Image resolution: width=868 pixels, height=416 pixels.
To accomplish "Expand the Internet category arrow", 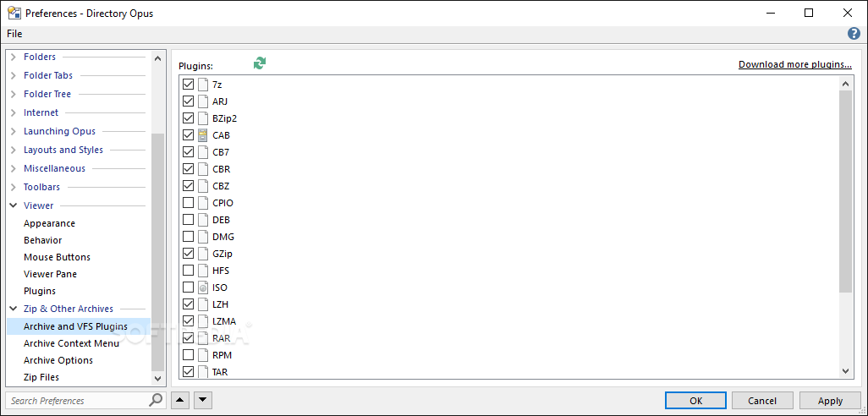I will tap(14, 112).
